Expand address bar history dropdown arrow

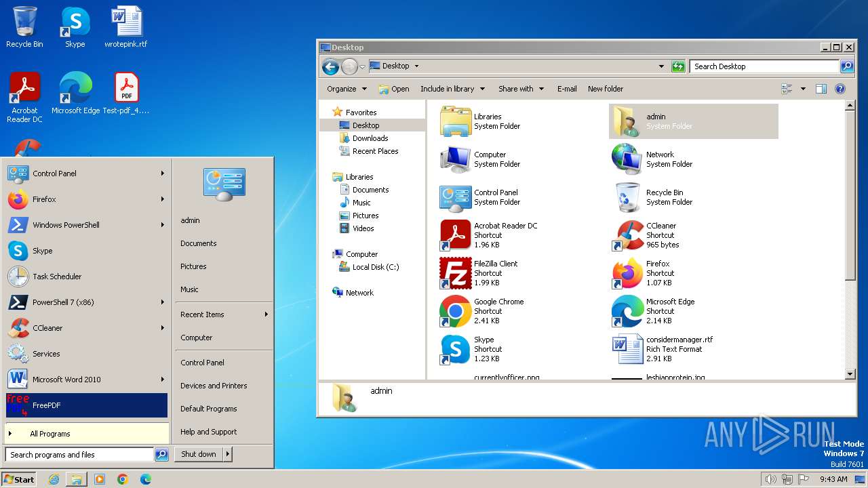661,66
